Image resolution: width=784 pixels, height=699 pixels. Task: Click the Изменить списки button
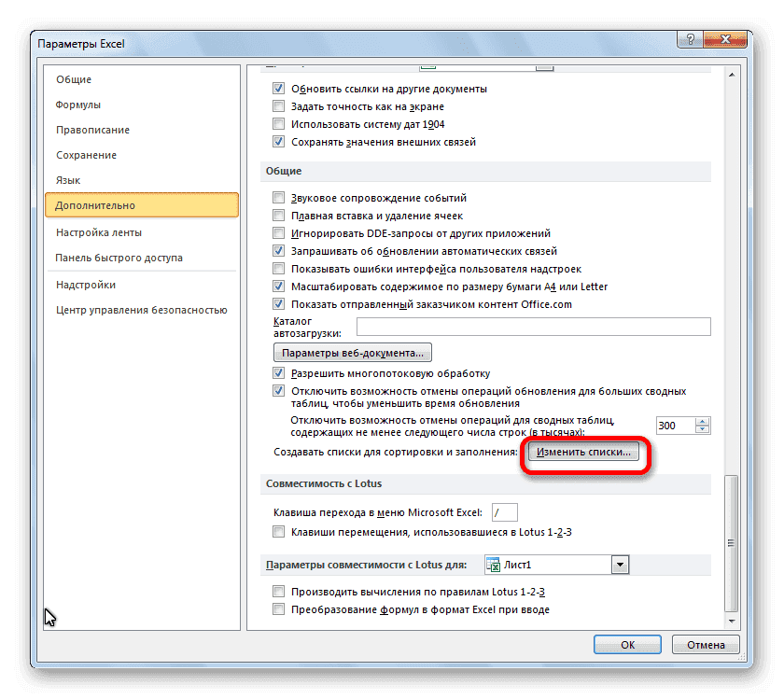(583, 452)
